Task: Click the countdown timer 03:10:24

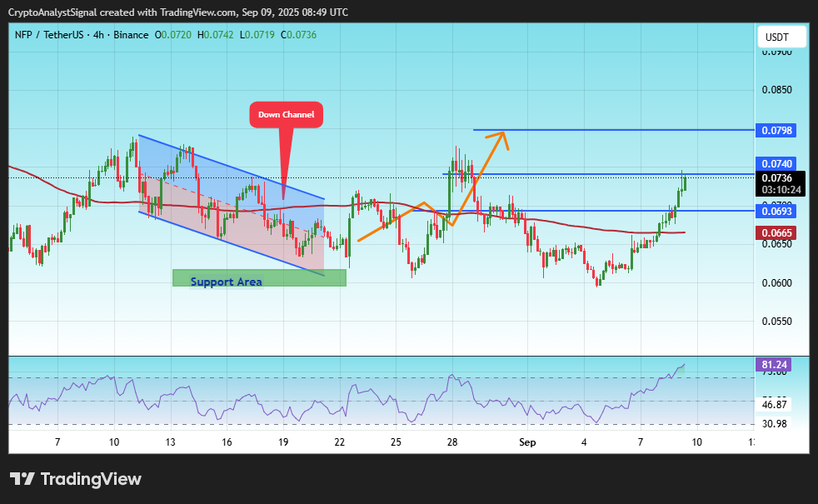Action: (781, 190)
